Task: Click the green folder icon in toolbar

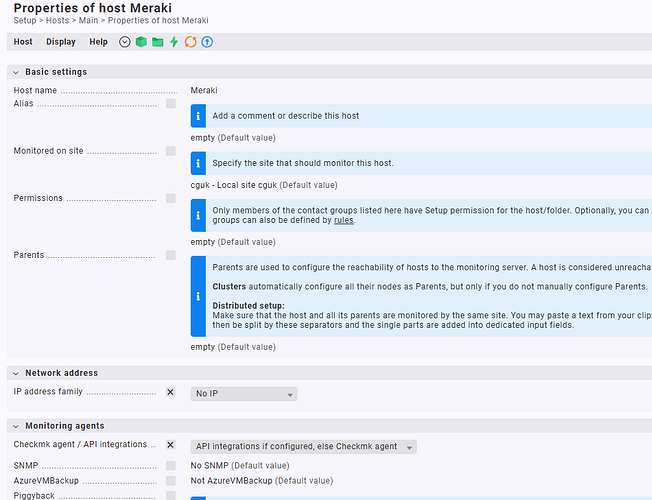Action: 158,42
